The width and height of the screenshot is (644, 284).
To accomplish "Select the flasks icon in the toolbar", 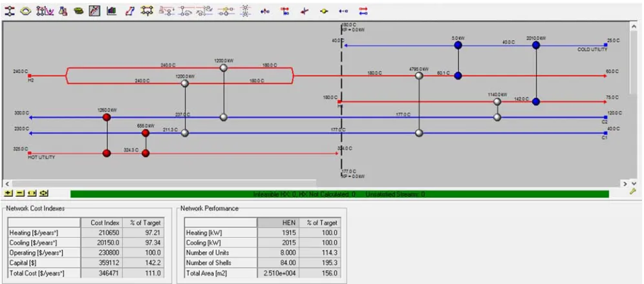I will 63,12.
